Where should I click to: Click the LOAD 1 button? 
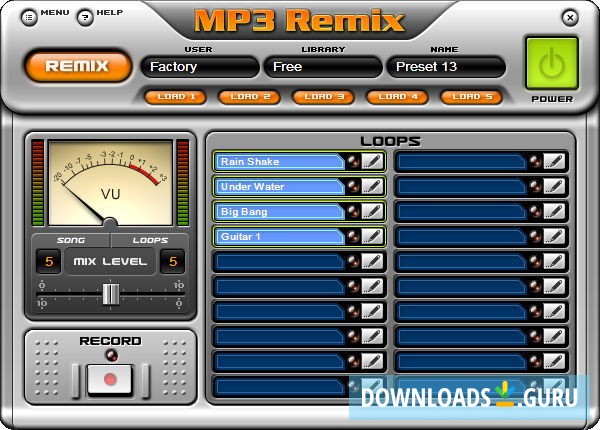(x=176, y=97)
